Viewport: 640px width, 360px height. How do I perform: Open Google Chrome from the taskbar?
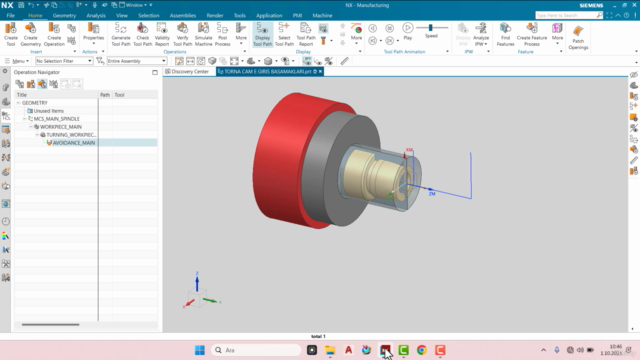click(422, 350)
